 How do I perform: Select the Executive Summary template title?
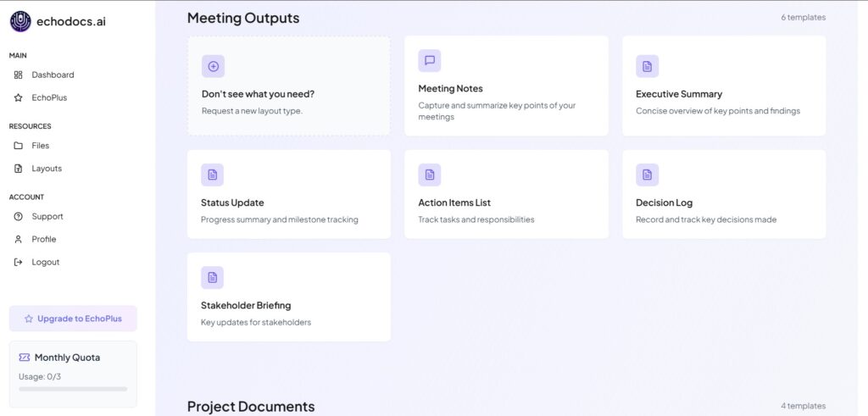pyautogui.click(x=679, y=94)
